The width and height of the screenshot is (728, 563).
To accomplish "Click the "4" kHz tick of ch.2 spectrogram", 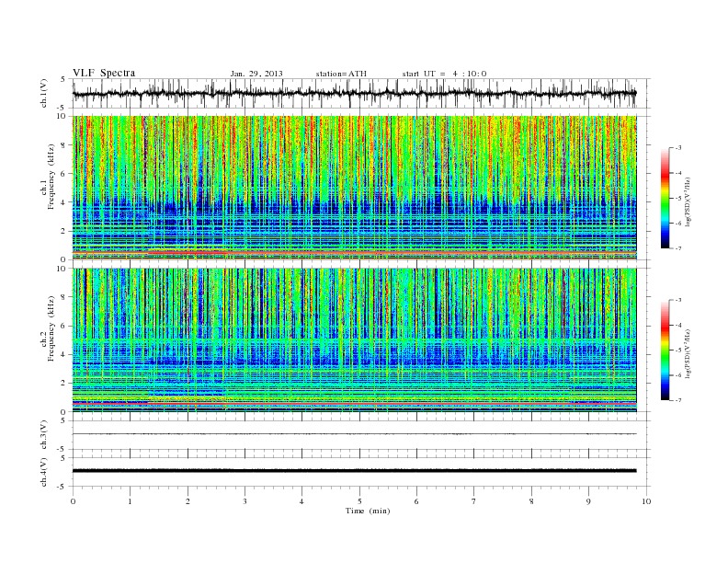I will click(x=64, y=354).
